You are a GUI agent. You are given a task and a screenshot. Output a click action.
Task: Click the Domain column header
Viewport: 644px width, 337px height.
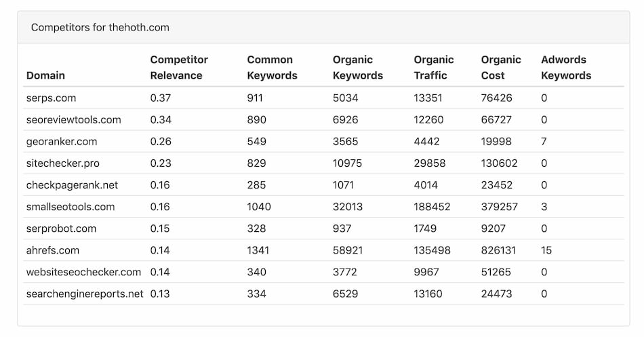pyautogui.click(x=45, y=76)
